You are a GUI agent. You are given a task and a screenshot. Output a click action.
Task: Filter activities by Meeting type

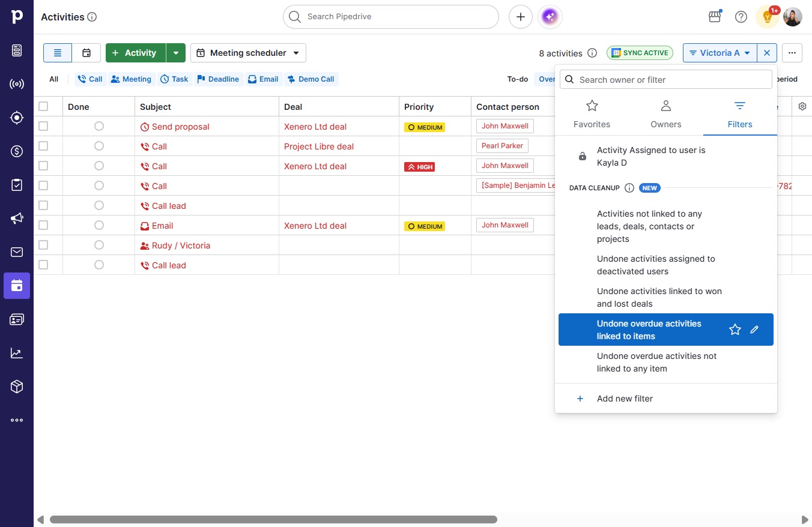[x=131, y=79]
